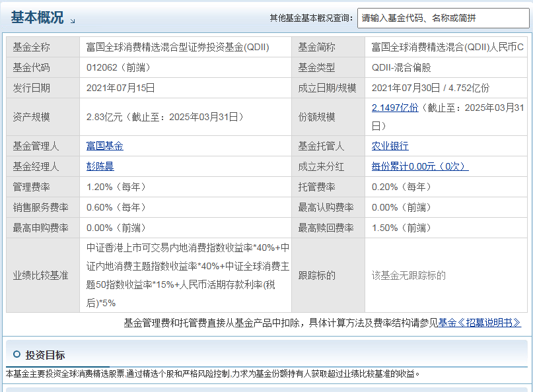Click the 基金全称 row label
The height and width of the screenshot is (392, 533).
31,48
